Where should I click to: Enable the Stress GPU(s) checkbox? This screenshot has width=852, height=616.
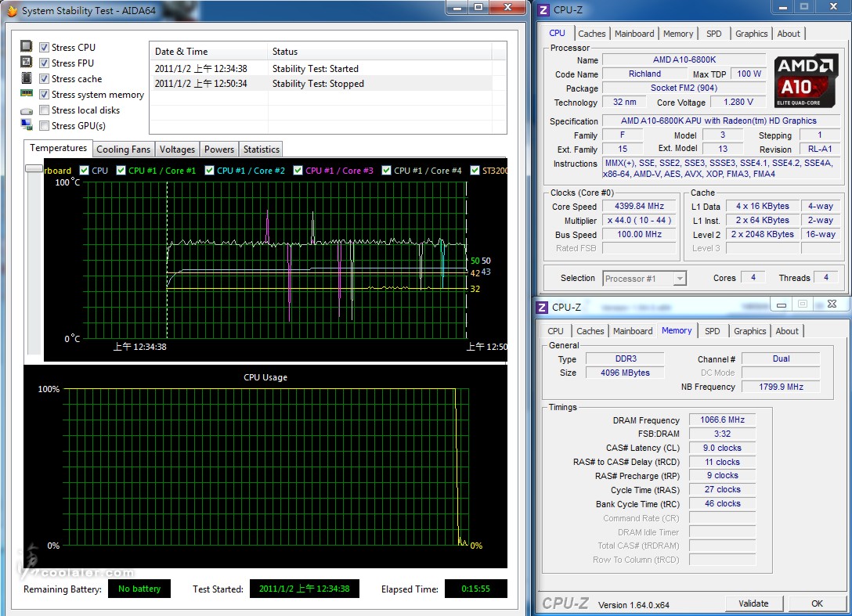pyautogui.click(x=45, y=126)
